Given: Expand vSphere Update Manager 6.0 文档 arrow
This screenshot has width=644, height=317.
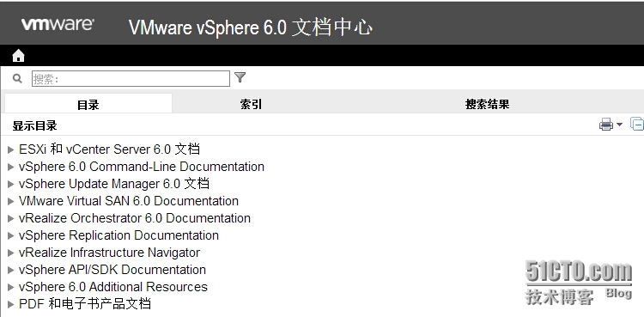Looking at the screenshot, I should pos(11,184).
